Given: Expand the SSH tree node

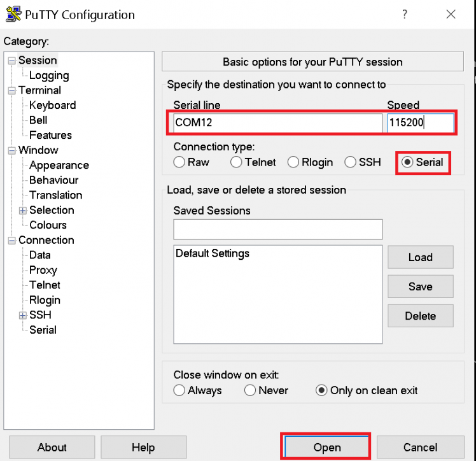Looking at the screenshot, I should tap(23, 315).
